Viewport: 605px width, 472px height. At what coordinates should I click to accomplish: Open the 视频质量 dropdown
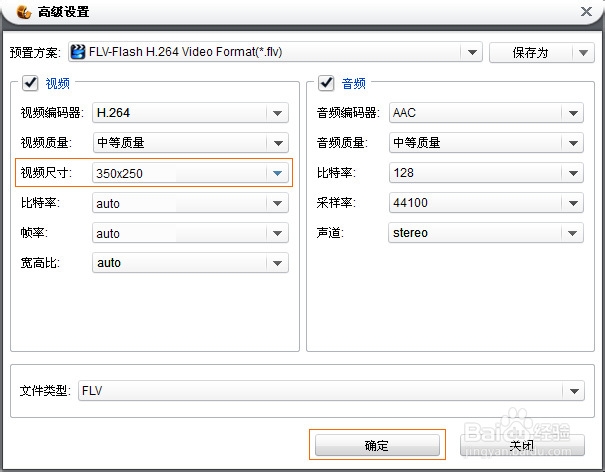pos(190,143)
